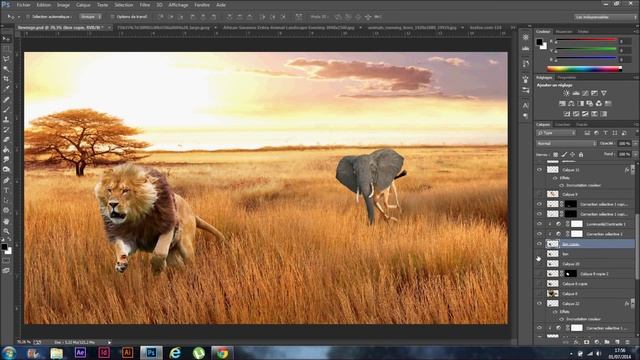Show the Calque 8 copie 2 layer
Image resolution: width=640 pixels, height=360 pixels.
click(x=539, y=274)
